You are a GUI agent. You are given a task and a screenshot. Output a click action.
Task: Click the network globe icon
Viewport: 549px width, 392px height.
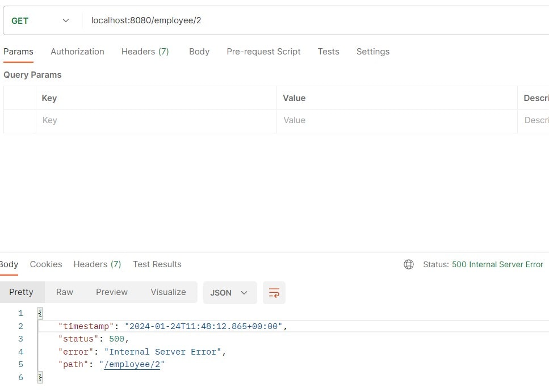pos(409,264)
